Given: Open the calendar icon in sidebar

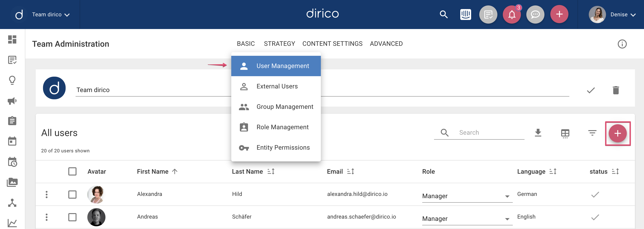Looking at the screenshot, I should (12, 141).
